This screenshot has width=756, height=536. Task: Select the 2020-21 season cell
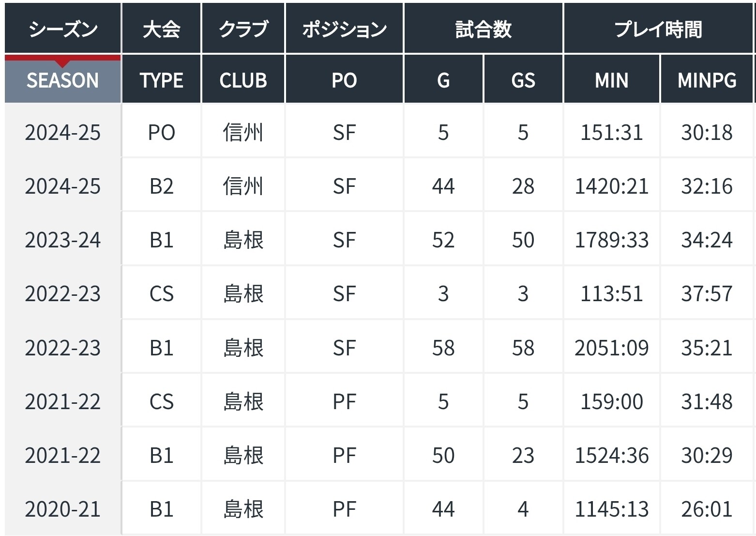pos(62,509)
